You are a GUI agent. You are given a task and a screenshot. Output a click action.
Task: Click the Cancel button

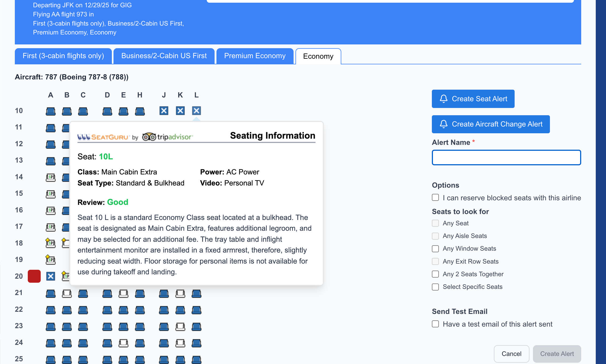tap(511, 353)
